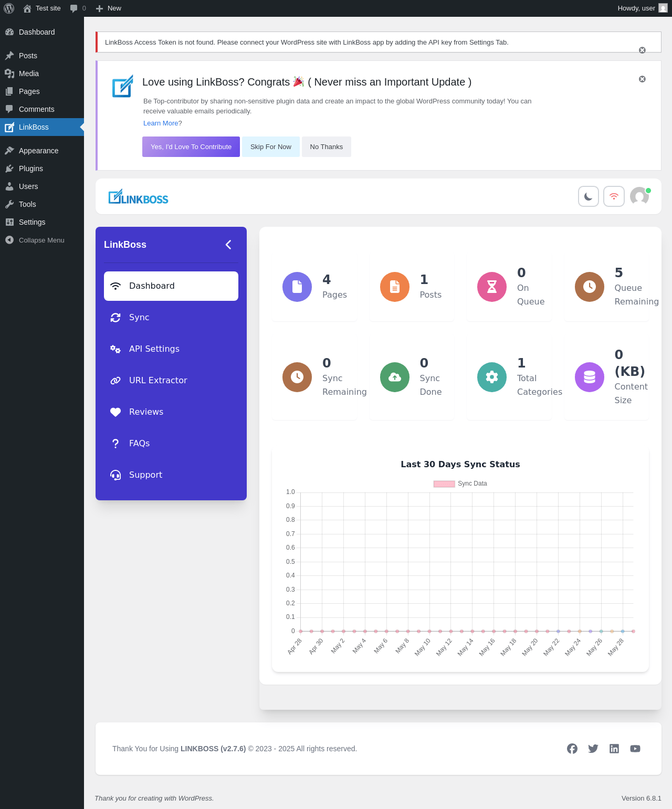Viewport: 672px width, 809px height.
Task: Open the LinkBoss LinkedIn icon
Action: pos(614,749)
